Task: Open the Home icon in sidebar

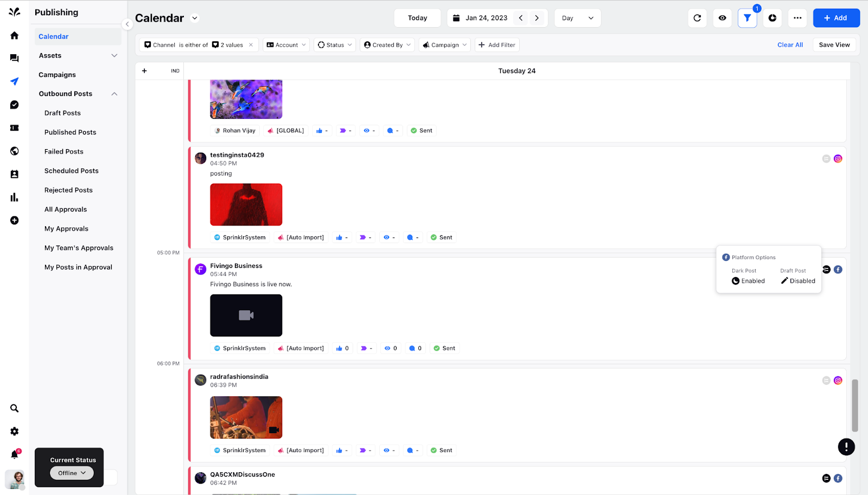Action: click(x=15, y=35)
